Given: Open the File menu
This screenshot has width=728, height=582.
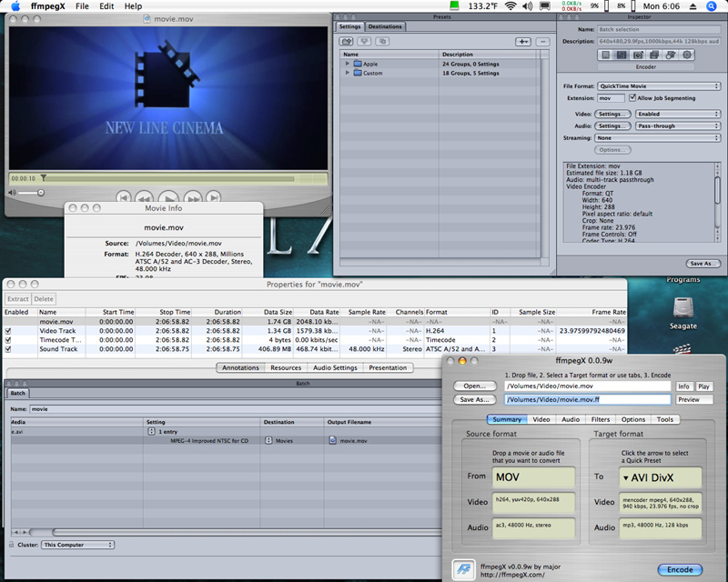Looking at the screenshot, I should (82, 6).
